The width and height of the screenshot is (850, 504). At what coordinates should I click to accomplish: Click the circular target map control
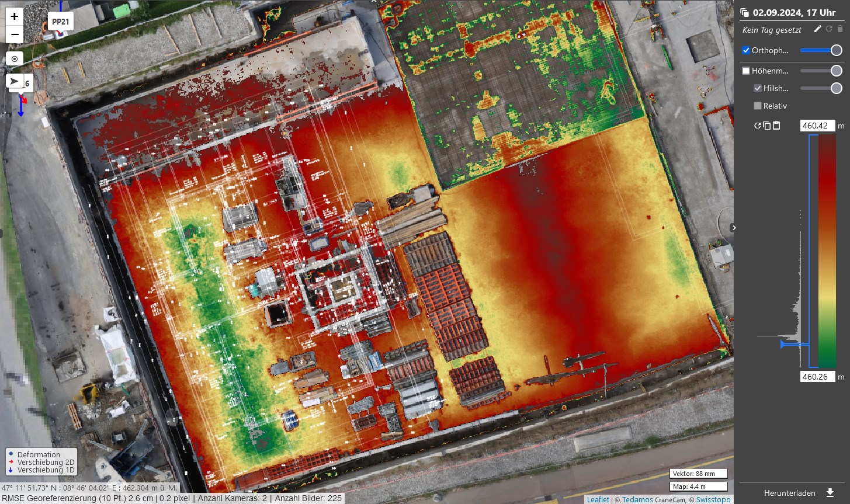tap(14, 58)
